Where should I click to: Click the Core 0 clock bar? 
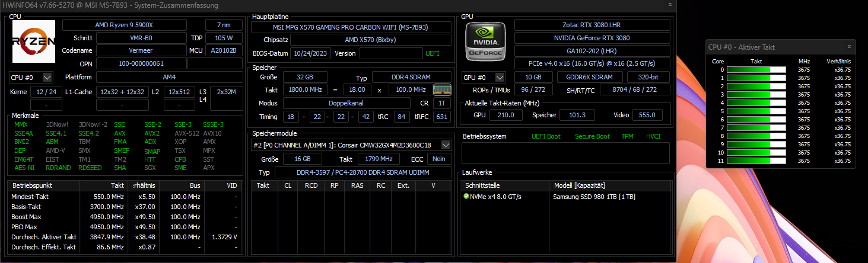pos(756,69)
